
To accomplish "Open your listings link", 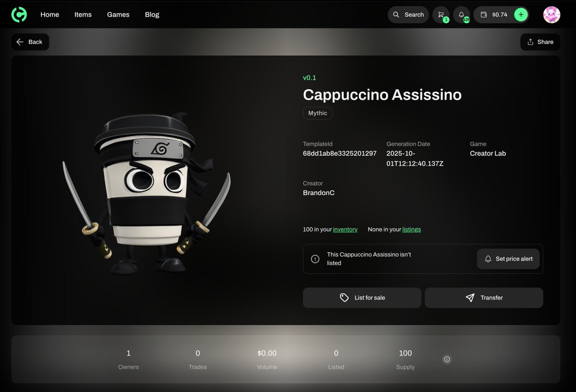I will (x=411, y=229).
